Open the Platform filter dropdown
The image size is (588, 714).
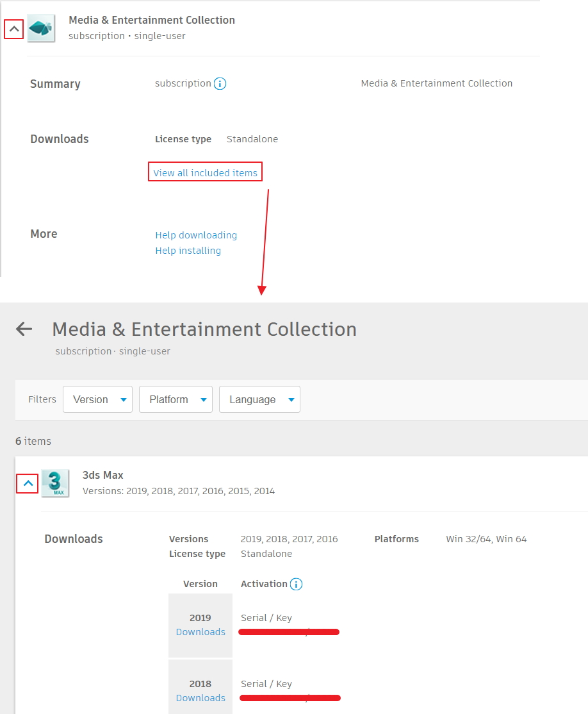(176, 399)
